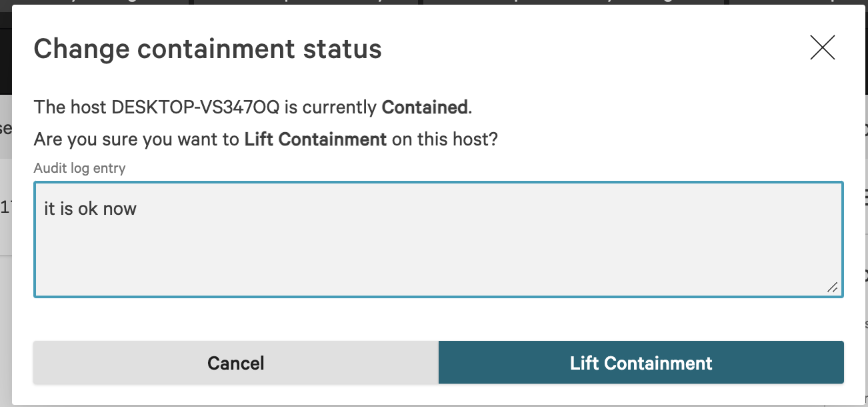Select the dialog title Change containment status
The width and height of the screenshot is (868, 407).
209,48
